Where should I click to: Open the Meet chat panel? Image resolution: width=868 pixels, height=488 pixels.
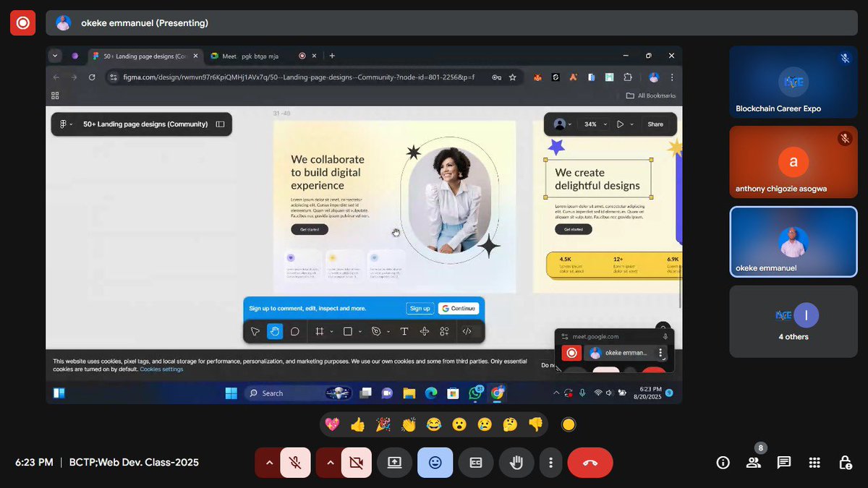pos(783,463)
